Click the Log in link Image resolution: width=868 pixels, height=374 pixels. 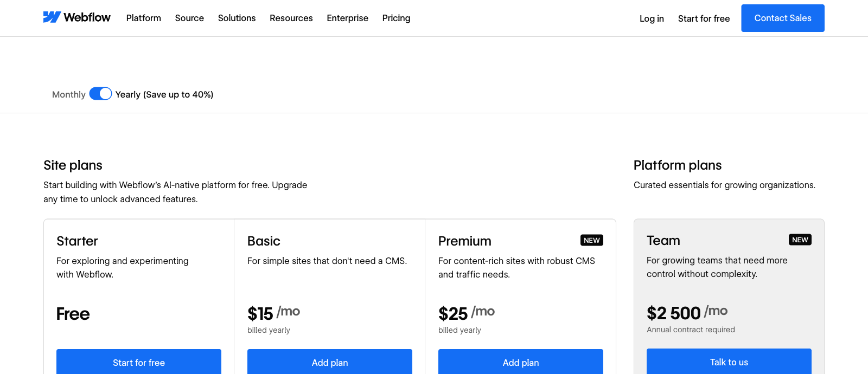click(x=652, y=18)
